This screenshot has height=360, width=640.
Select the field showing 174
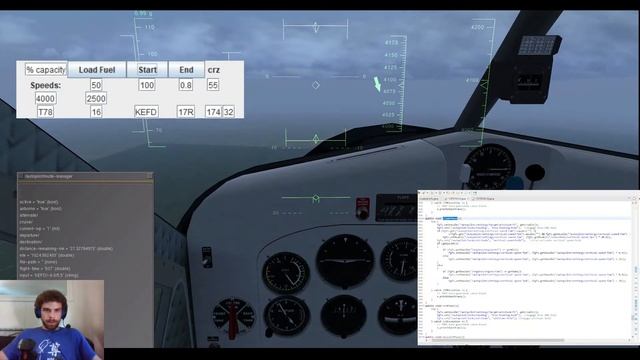coord(213,112)
